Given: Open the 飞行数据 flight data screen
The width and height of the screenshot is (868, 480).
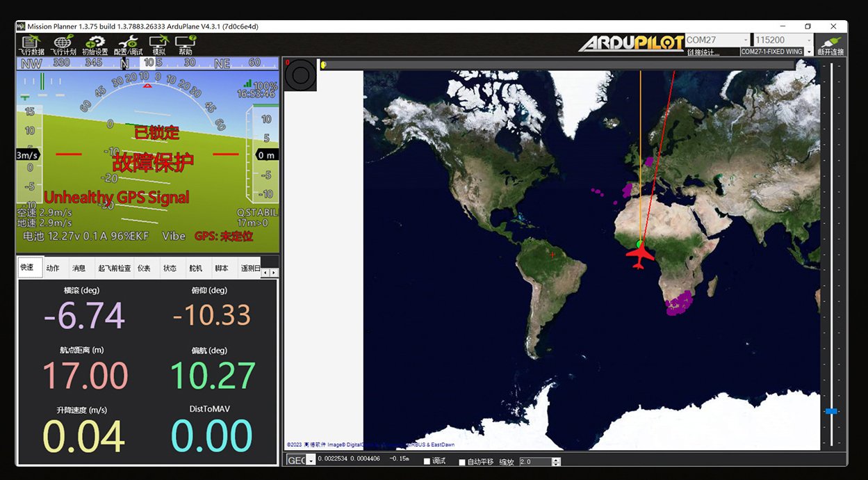Looking at the screenshot, I should click(31, 46).
